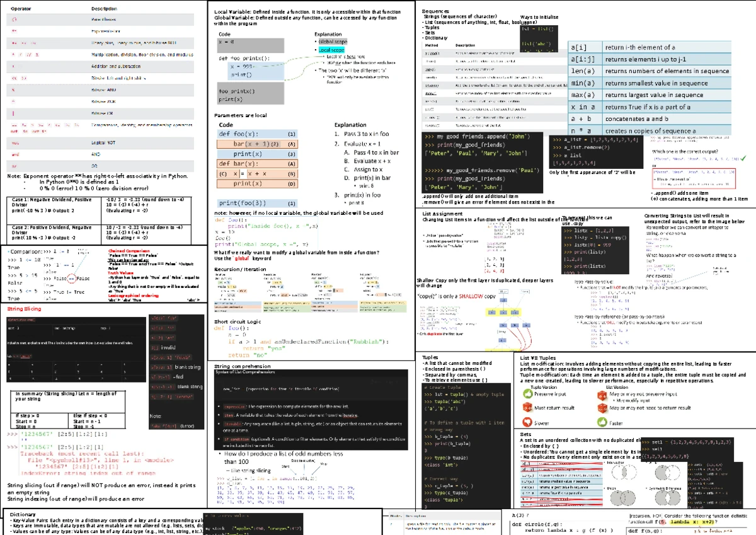This screenshot has height=535, width=756.
Task: Click the 'Sequences' heading
Action: coord(435,11)
